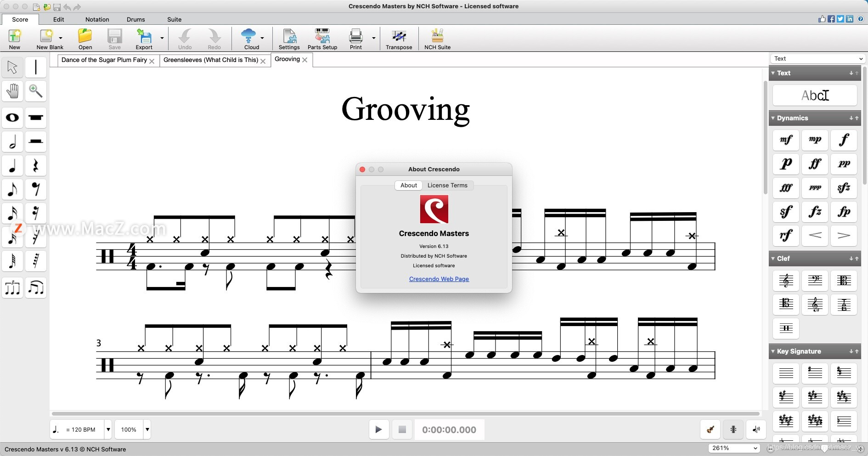Select the barline tool
Viewport: 868px width, 456px height.
[x=36, y=68]
